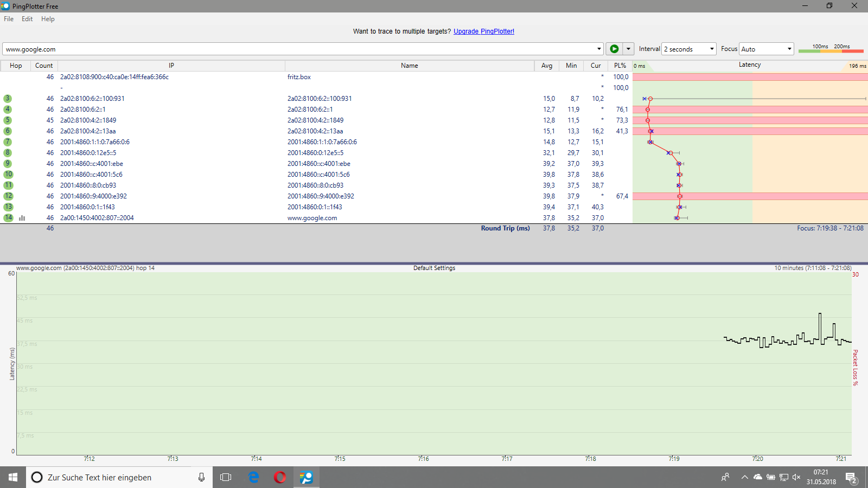This screenshot has height=488, width=868.
Task: Open the File menu
Action: (9, 19)
